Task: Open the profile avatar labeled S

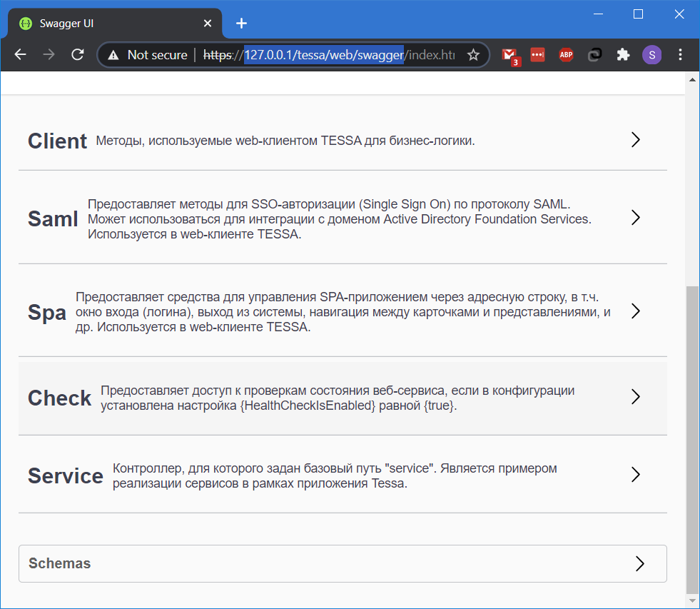Action: click(x=651, y=54)
